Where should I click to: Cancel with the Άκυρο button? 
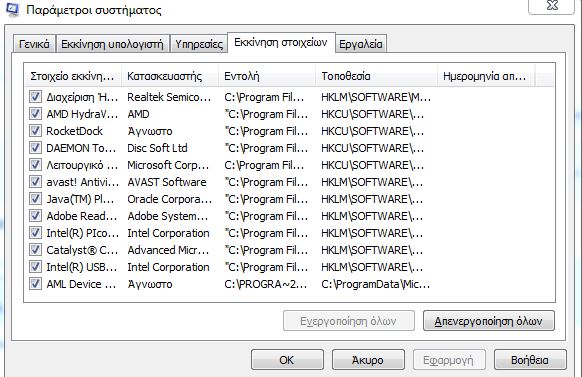(x=368, y=360)
